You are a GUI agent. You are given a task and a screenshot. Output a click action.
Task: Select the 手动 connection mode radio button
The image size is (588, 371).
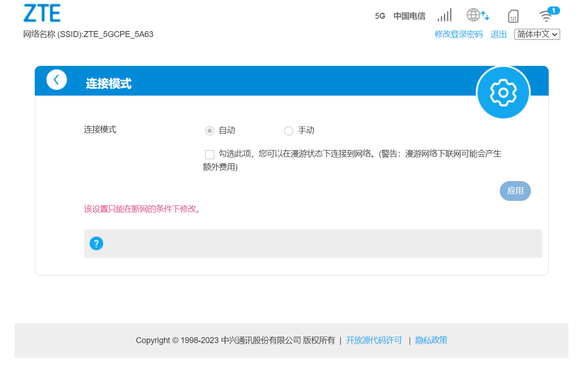pyautogui.click(x=288, y=130)
